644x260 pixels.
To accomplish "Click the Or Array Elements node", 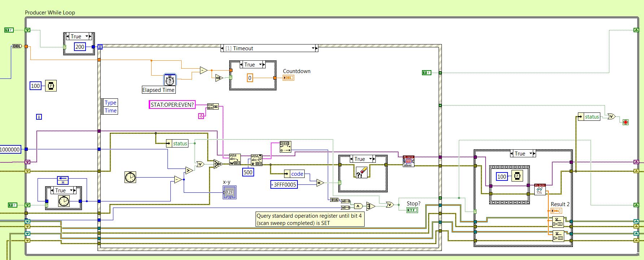I will click(x=371, y=206).
